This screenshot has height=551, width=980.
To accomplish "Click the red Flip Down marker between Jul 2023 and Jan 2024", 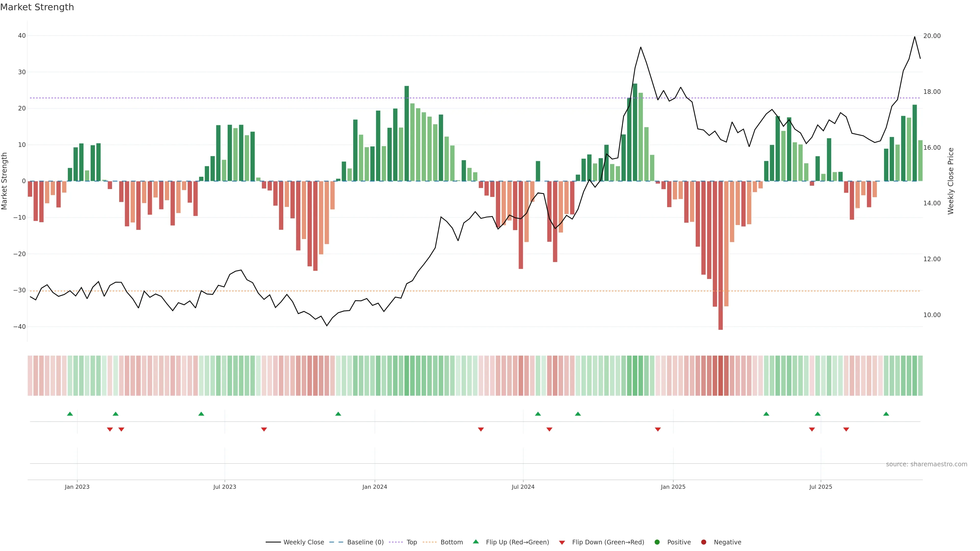I will pyautogui.click(x=264, y=429).
